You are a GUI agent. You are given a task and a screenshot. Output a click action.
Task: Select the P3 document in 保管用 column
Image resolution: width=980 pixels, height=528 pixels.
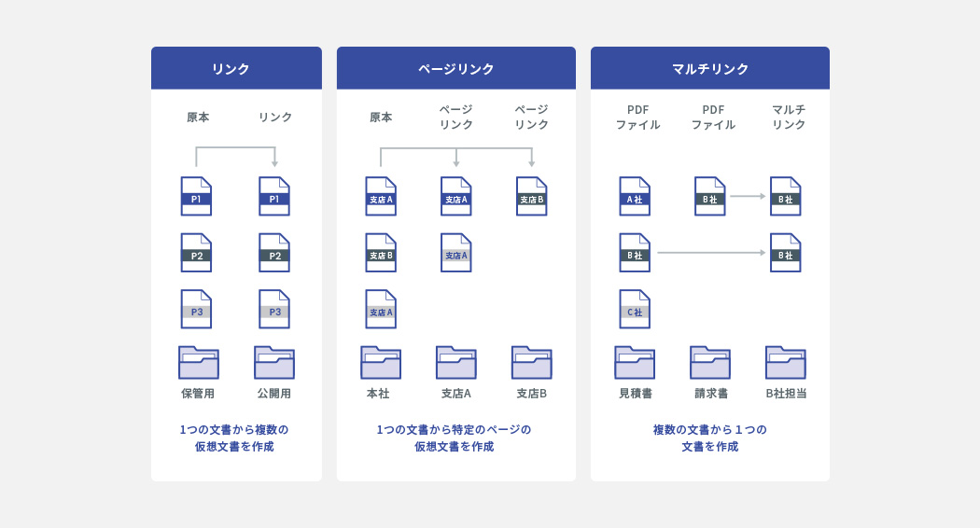(196, 309)
